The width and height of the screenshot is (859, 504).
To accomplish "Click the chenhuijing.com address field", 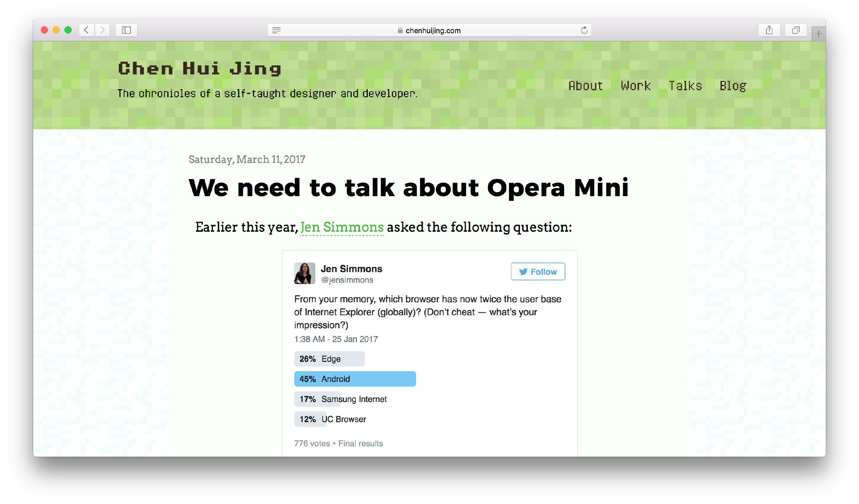I will [x=429, y=30].
